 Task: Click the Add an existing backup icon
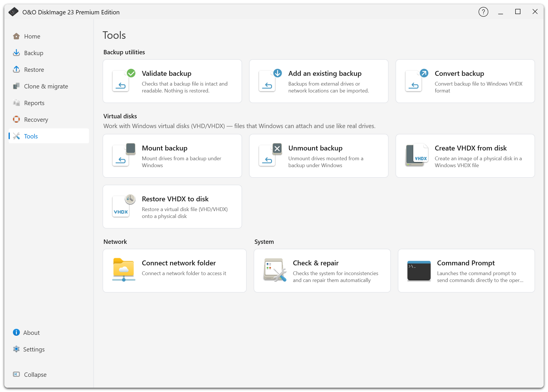point(270,80)
